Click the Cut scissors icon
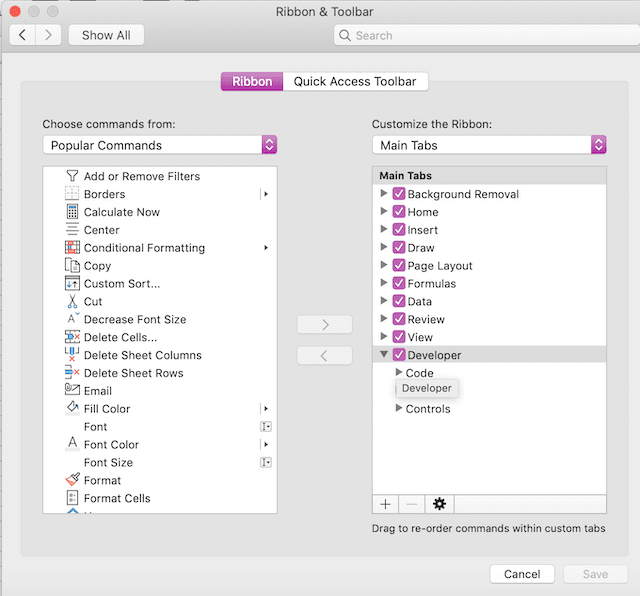Image resolution: width=640 pixels, height=596 pixels. pyautogui.click(x=72, y=301)
